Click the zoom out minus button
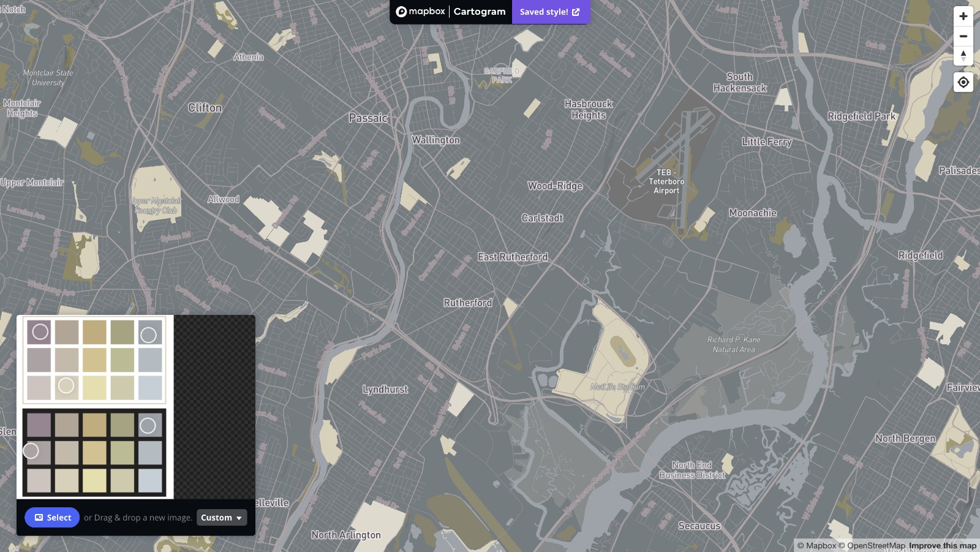The image size is (980, 552). click(963, 36)
